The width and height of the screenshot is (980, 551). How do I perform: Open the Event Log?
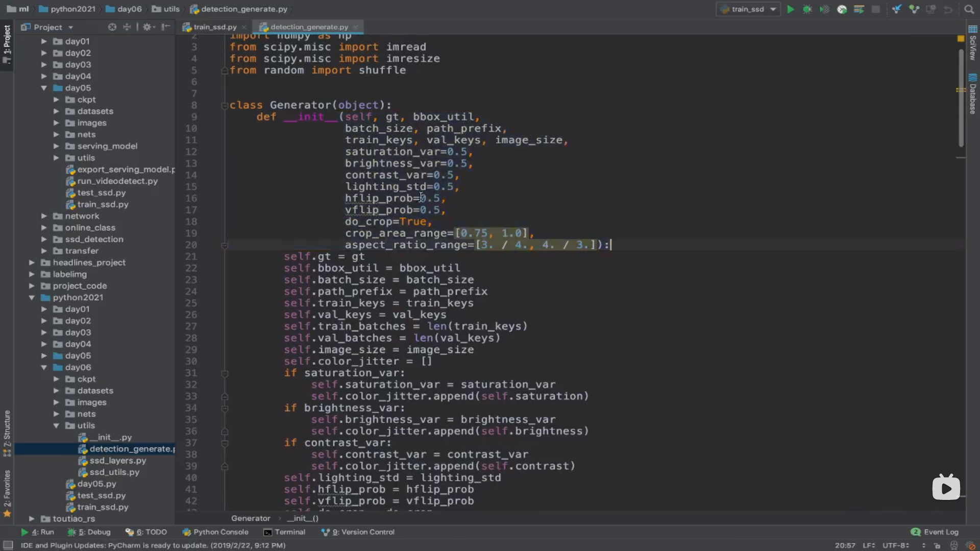tap(935, 532)
